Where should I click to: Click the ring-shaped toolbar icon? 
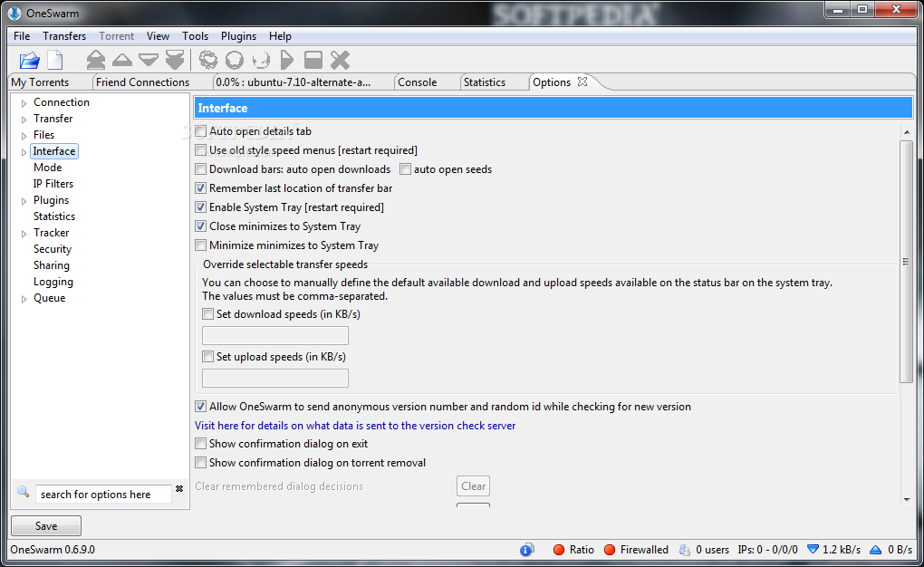click(x=235, y=60)
